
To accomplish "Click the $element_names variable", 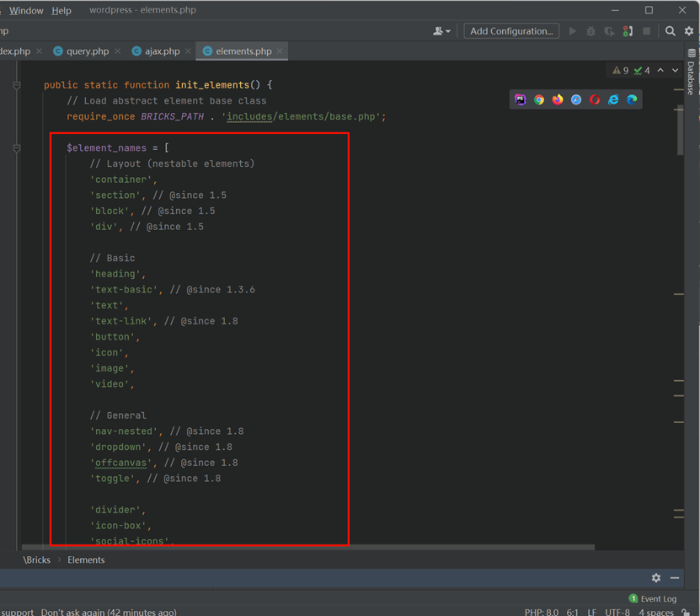I will click(106, 147).
